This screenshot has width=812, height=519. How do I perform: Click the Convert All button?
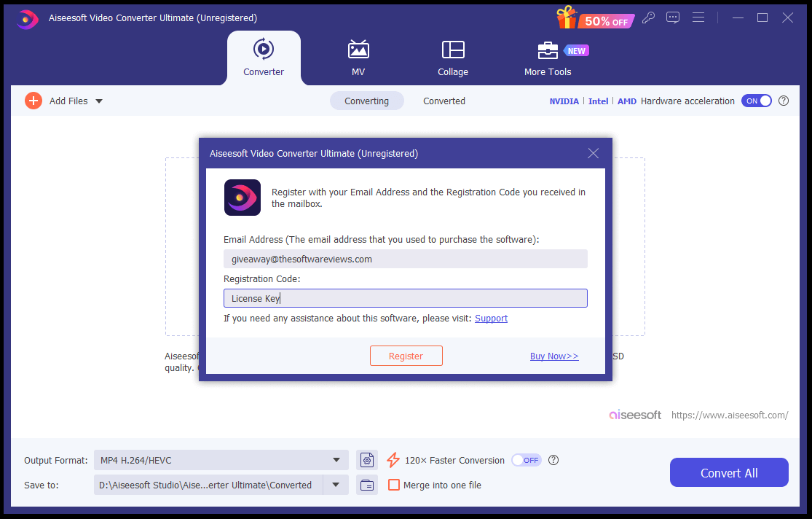point(729,472)
